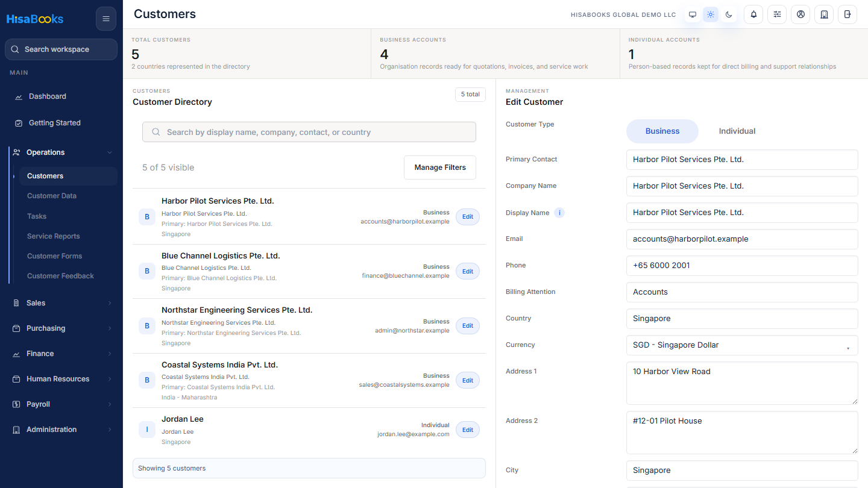Select system theme monitor icon
The height and width of the screenshot is (488, 868).
pos(693,14)
